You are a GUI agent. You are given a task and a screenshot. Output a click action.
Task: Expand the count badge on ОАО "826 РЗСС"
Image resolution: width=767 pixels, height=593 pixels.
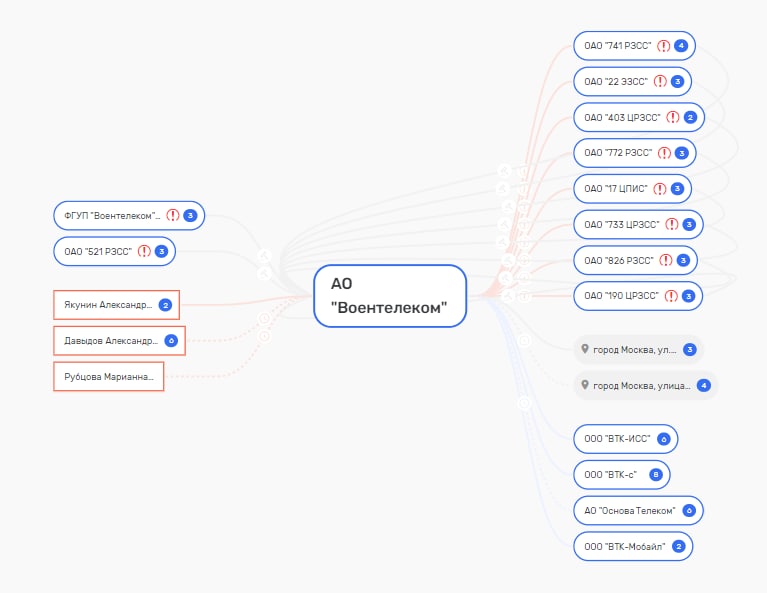[683, 260]
